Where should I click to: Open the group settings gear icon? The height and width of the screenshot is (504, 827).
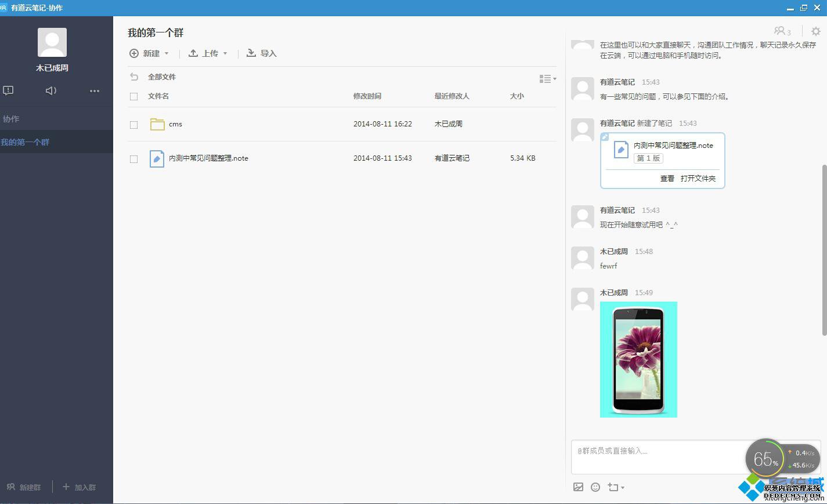815,31
